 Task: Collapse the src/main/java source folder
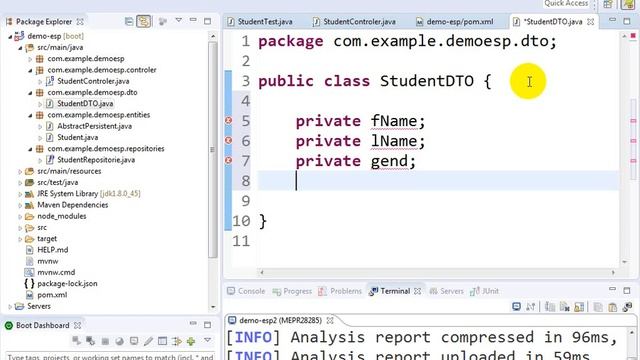pos(20,48)
